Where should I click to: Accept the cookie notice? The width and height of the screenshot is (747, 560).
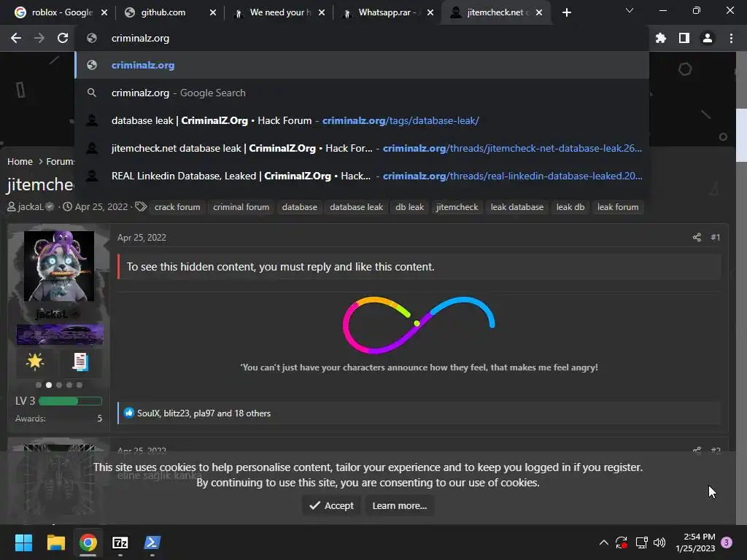[332, 505]
